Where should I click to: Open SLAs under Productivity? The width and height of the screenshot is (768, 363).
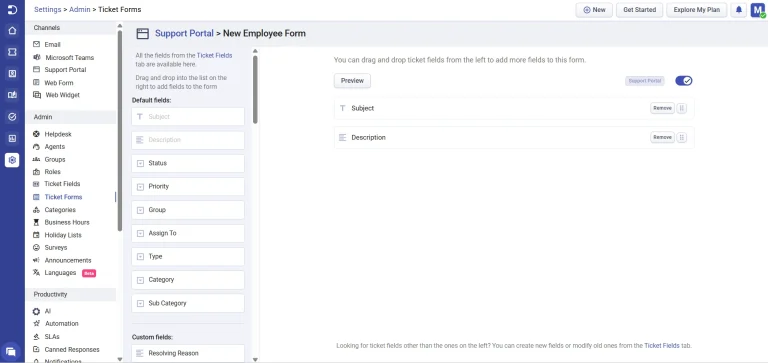52,337
